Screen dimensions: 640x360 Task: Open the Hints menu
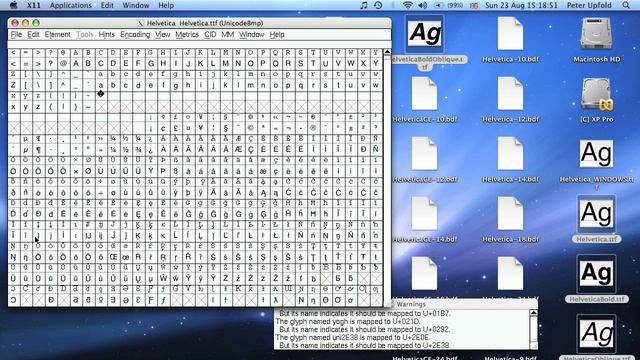click(x=107, y=35)
